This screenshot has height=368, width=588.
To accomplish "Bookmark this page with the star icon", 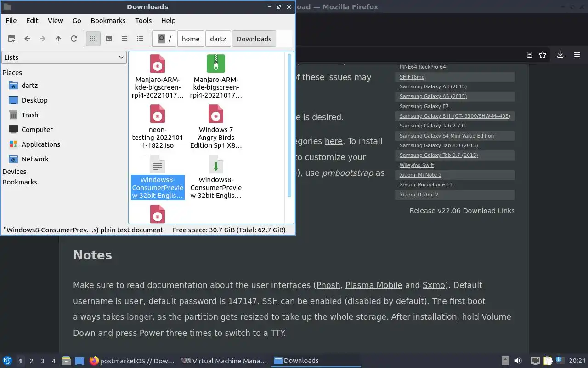I will tap(543, 55).
